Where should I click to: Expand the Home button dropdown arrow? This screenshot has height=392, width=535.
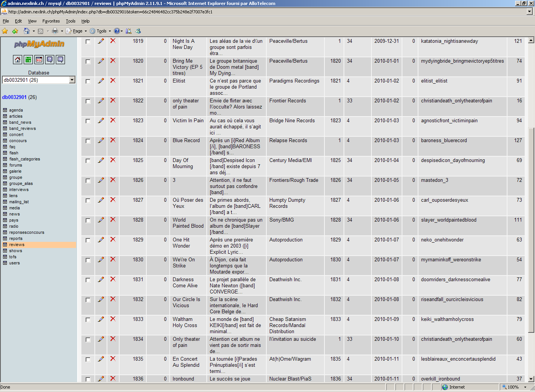tap(34, 31)
